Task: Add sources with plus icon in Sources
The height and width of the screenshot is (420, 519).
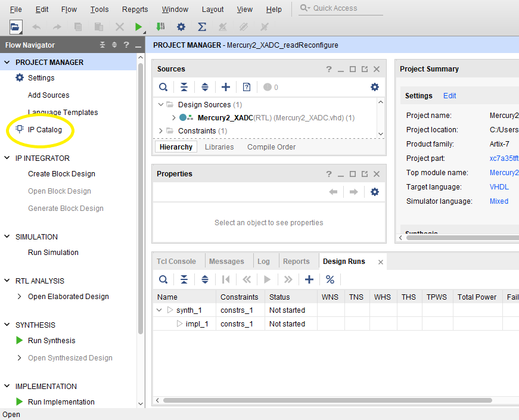Action: 226,87
